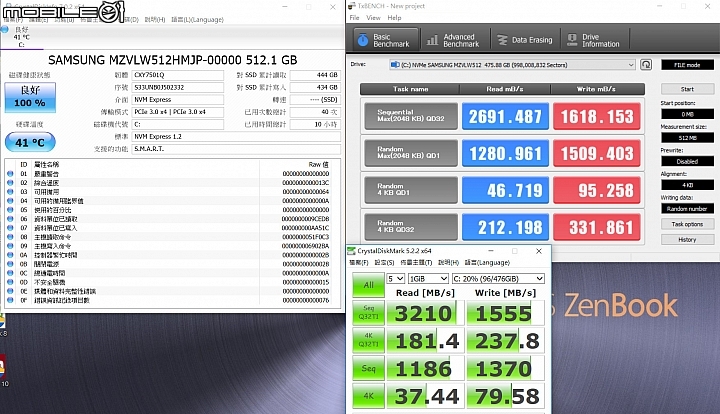The height and width of the screenshot is (414, 720).
Task: Click the status circle for attribute 06
Action: [x=10, y=219]
